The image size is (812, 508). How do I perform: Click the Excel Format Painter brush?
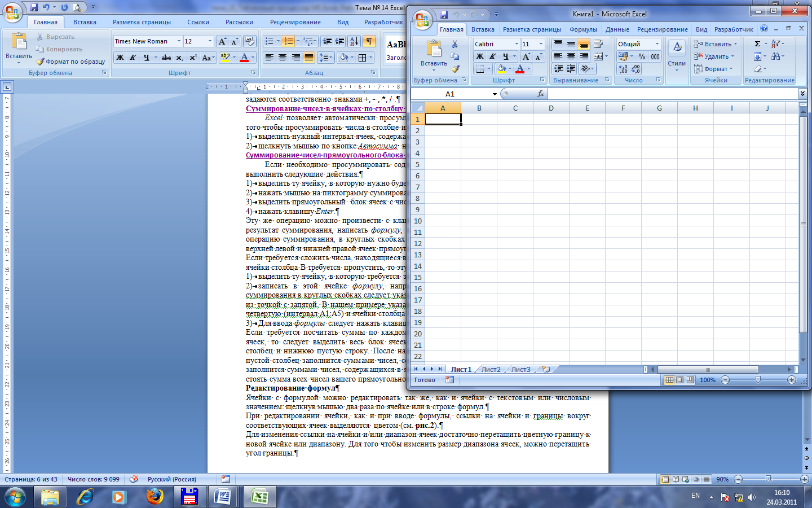(x=455, y=69)
